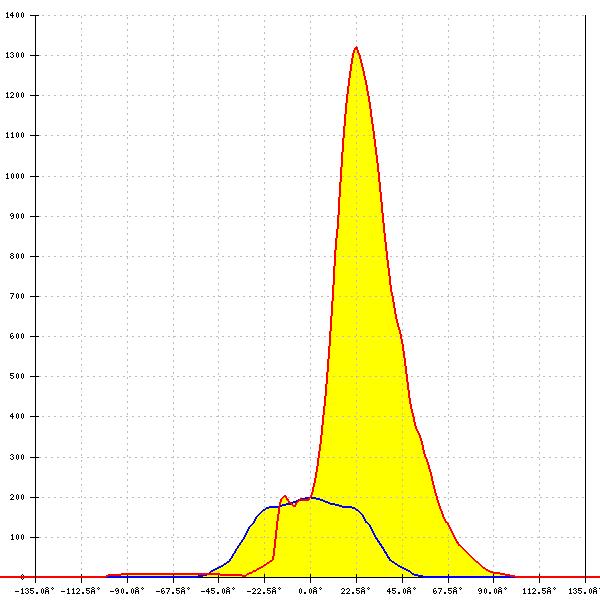Select the -90.0 x-axis label

(127, 591)
